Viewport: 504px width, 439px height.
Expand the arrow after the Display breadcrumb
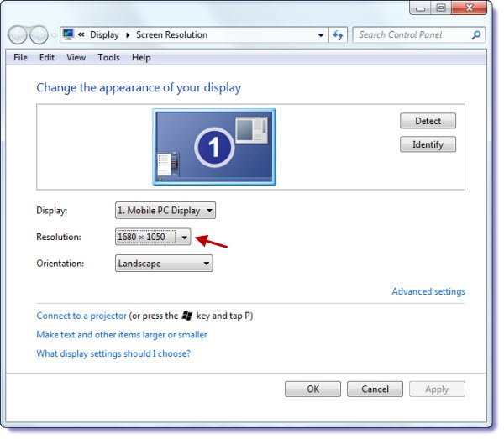(x=128, y=34)
